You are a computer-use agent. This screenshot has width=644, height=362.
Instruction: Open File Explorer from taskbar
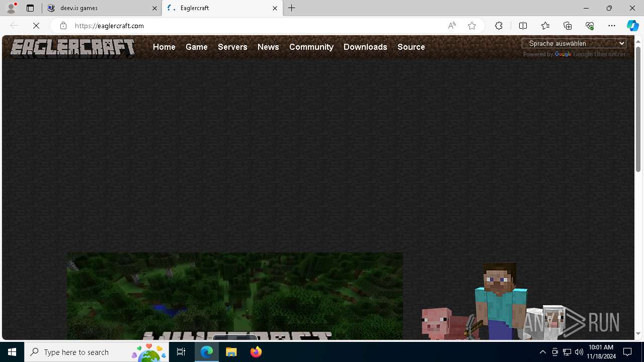coord(231,352)
